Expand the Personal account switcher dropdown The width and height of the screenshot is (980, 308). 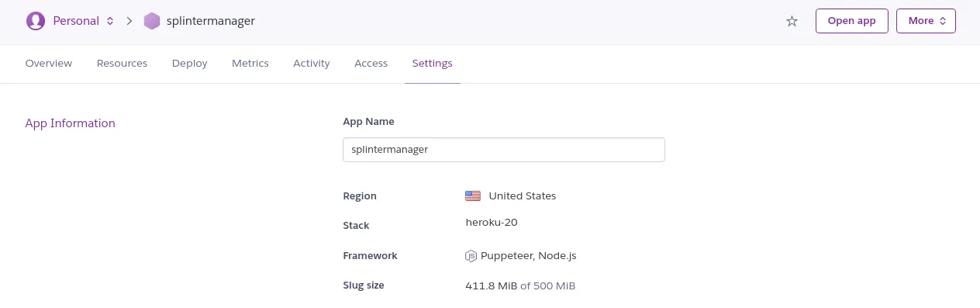coord(110,21)
